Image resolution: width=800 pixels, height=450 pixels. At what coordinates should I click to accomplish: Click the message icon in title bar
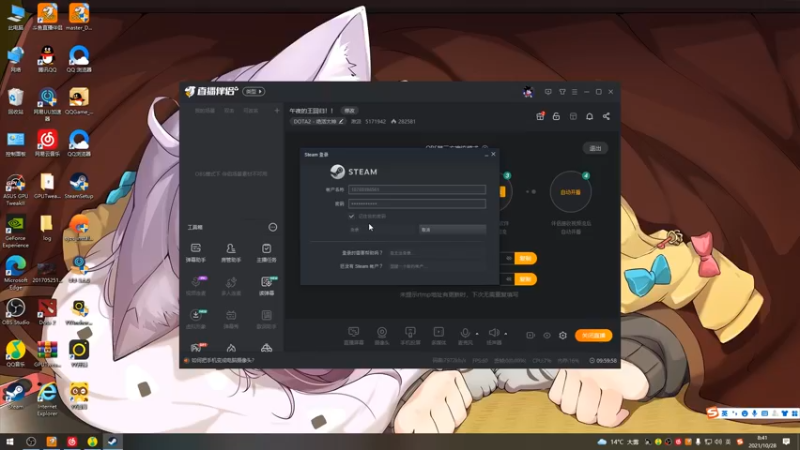pyautogui.click(x=548, y=92)
